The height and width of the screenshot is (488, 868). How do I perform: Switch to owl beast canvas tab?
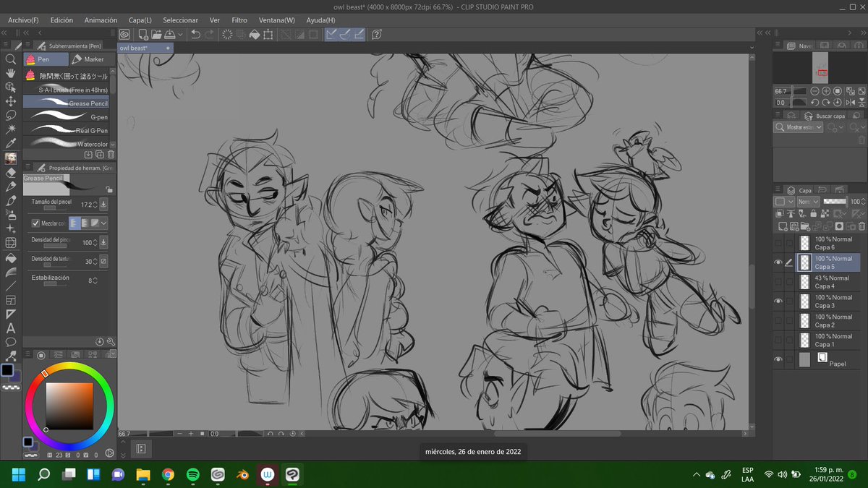[x=145, y=48]
